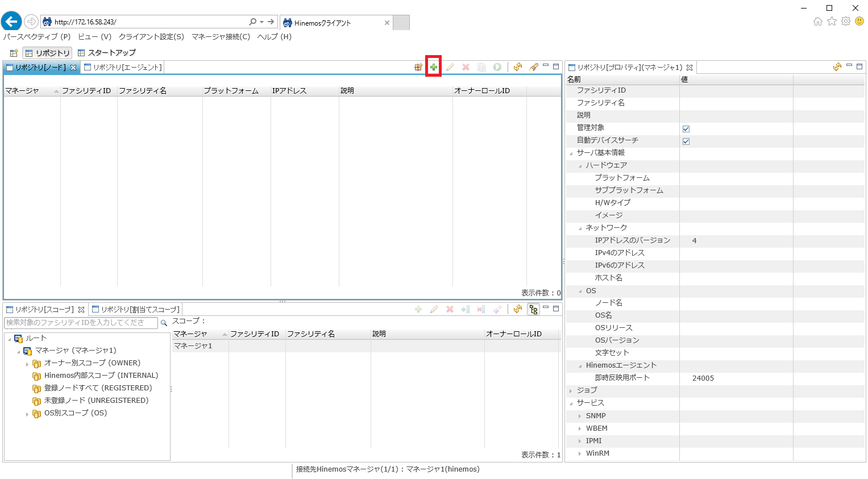
Task: Click the open perspective icon
Action: pos(14,53)
